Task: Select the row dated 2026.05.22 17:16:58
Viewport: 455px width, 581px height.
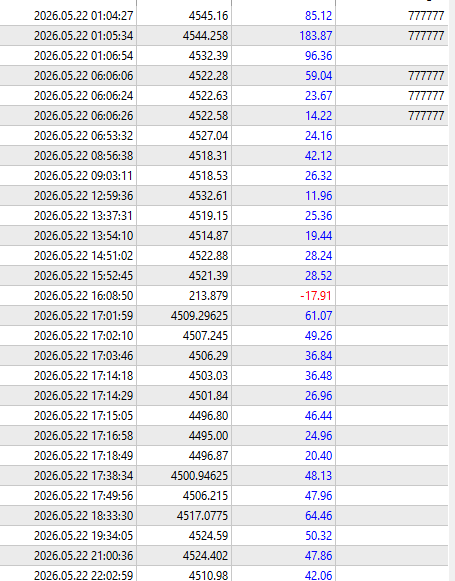Action: click(224, 436)
